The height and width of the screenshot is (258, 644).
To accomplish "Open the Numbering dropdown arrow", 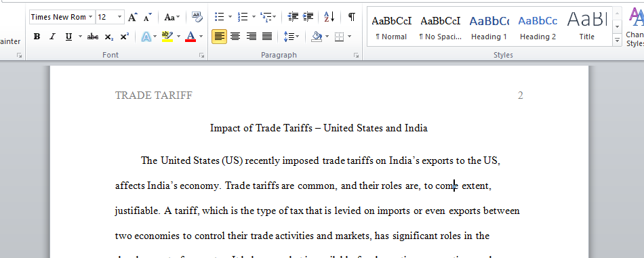I will point(254,17).
